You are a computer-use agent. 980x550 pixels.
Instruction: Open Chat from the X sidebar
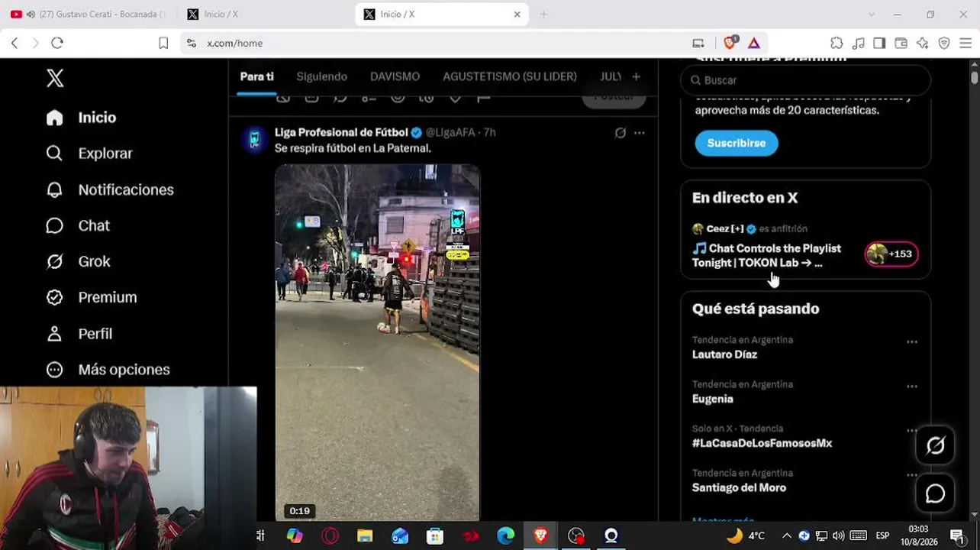click(x=78, y=225)
